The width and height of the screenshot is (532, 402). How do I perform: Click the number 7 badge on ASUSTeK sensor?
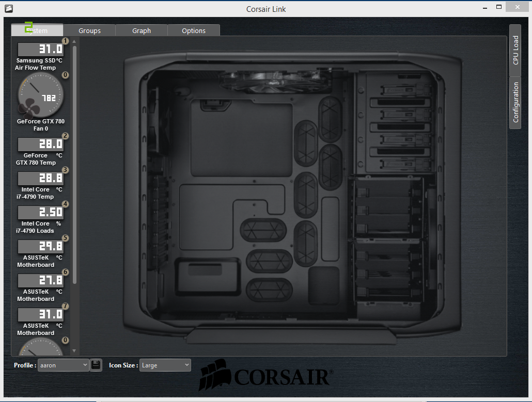[x=66, y=306]
